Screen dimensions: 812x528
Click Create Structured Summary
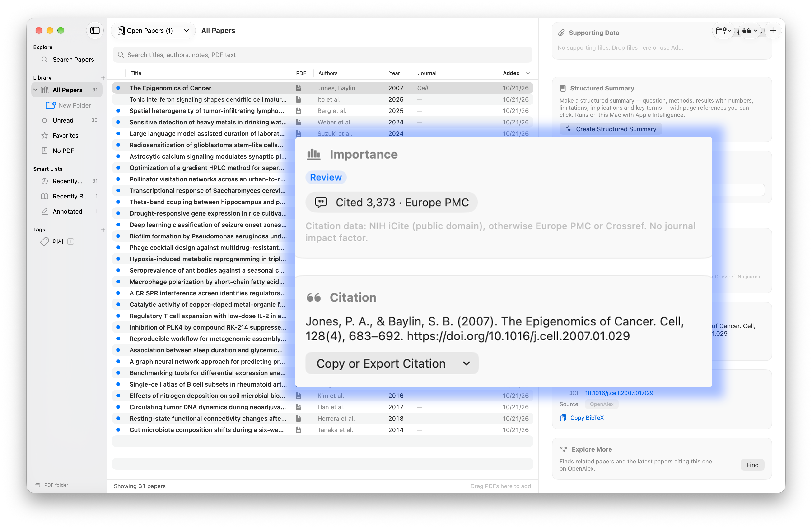610,129
